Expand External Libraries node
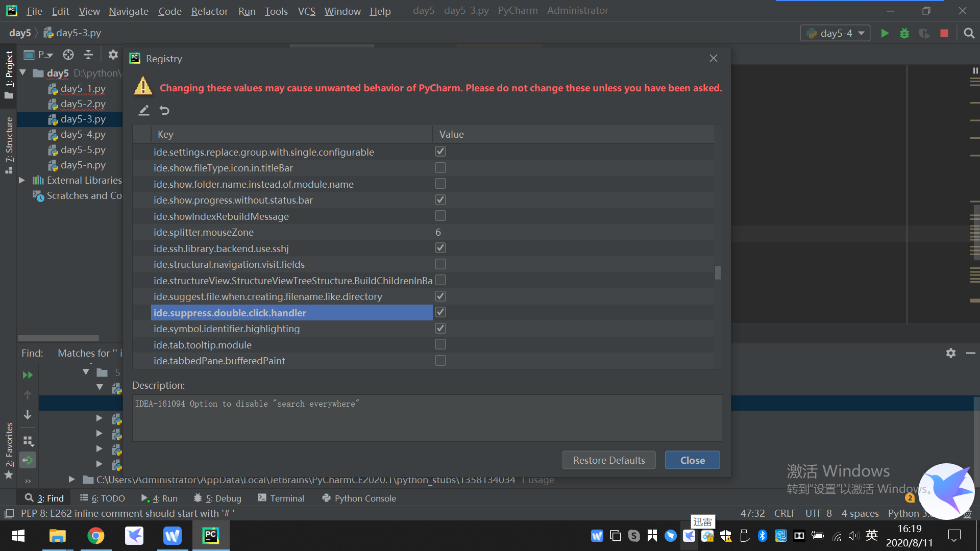The height and width of the screenshot is (551, 980). (22, 180)
